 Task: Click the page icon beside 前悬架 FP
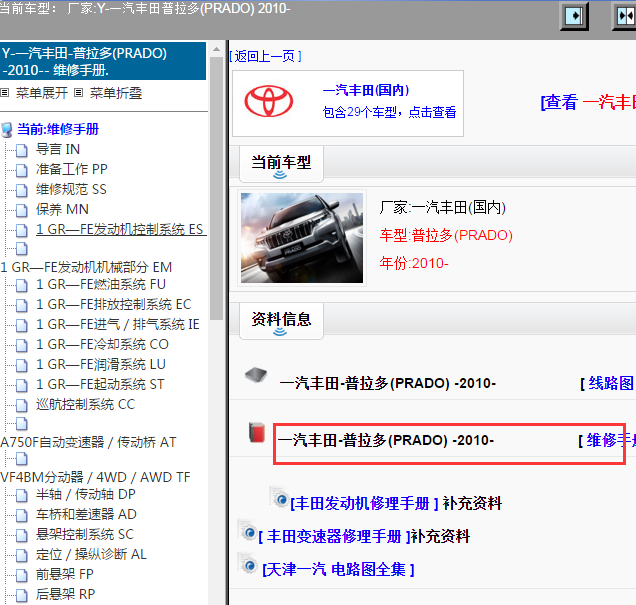coord(22,575)
